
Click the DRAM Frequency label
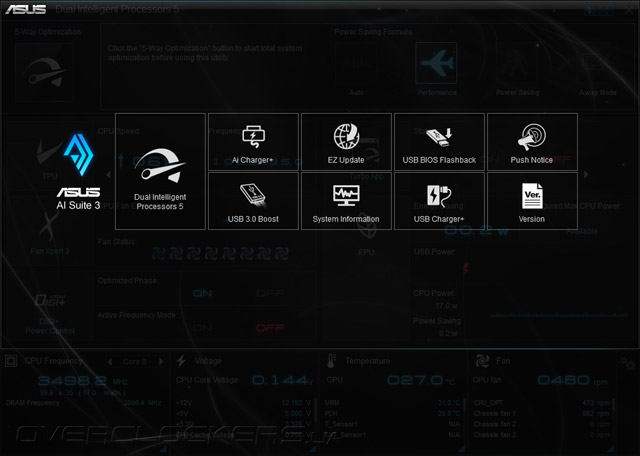(x=33, y=403)
